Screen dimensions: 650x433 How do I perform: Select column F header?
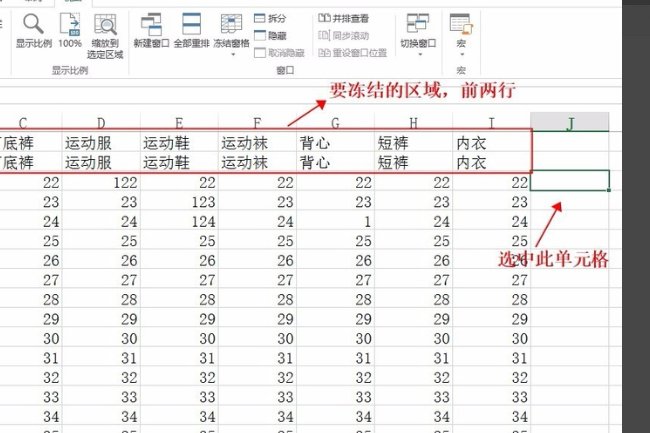click(257, 123)
